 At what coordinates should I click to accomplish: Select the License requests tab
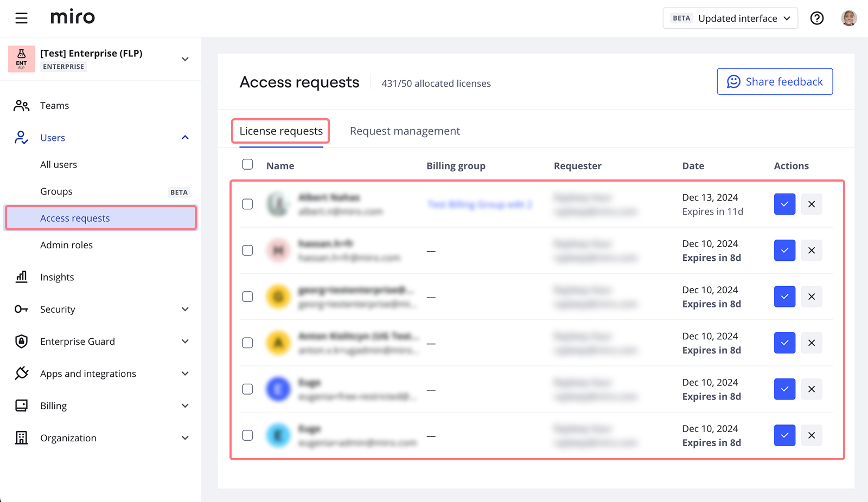281,131
